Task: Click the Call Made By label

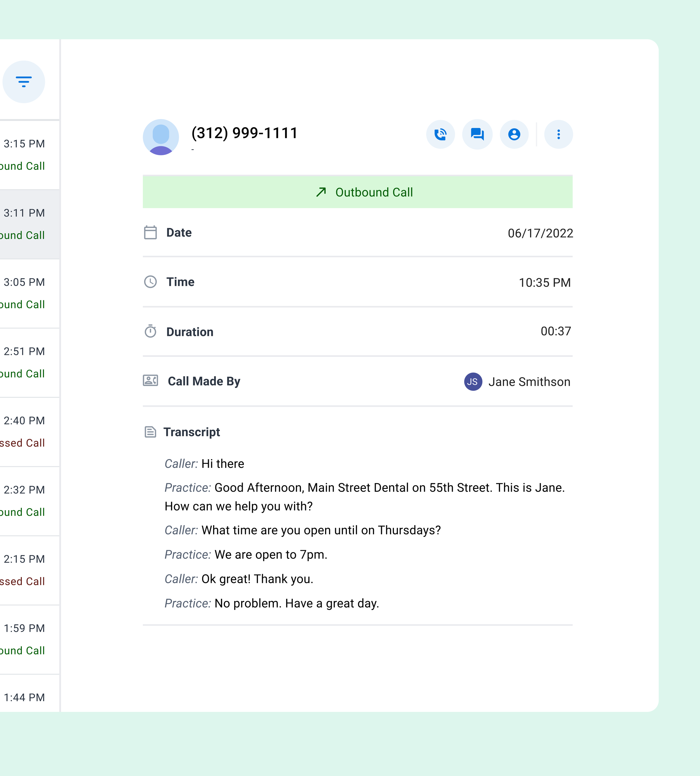Action: 204,381
